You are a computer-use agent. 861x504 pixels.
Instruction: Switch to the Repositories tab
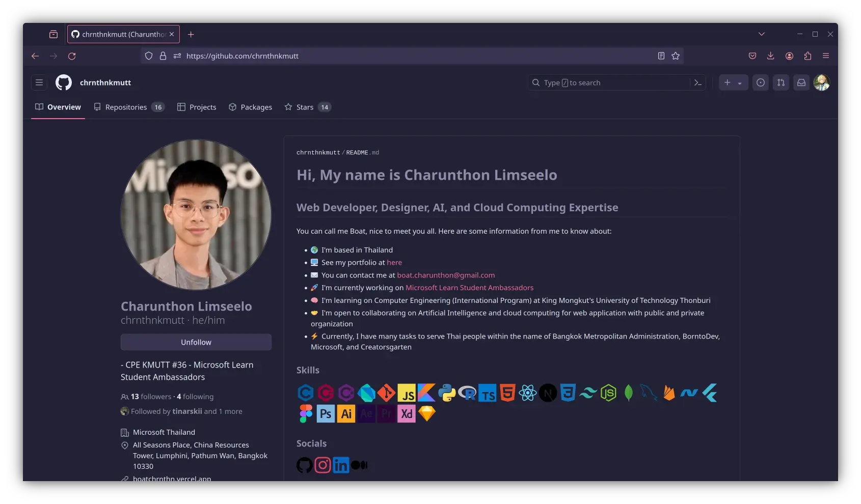129,107
